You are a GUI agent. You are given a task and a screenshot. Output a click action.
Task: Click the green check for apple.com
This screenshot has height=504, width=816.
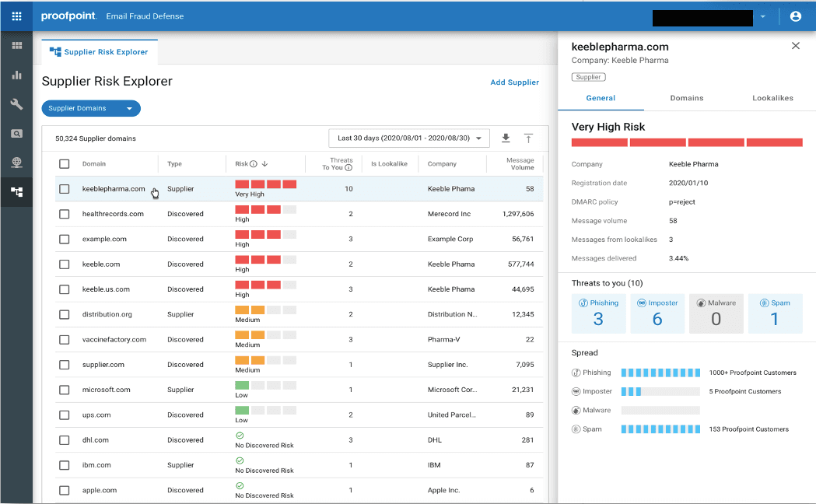point(240,486)
